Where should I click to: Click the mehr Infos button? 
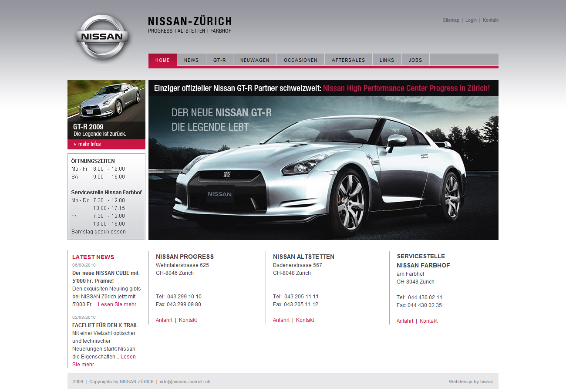[x=106, y=144]
